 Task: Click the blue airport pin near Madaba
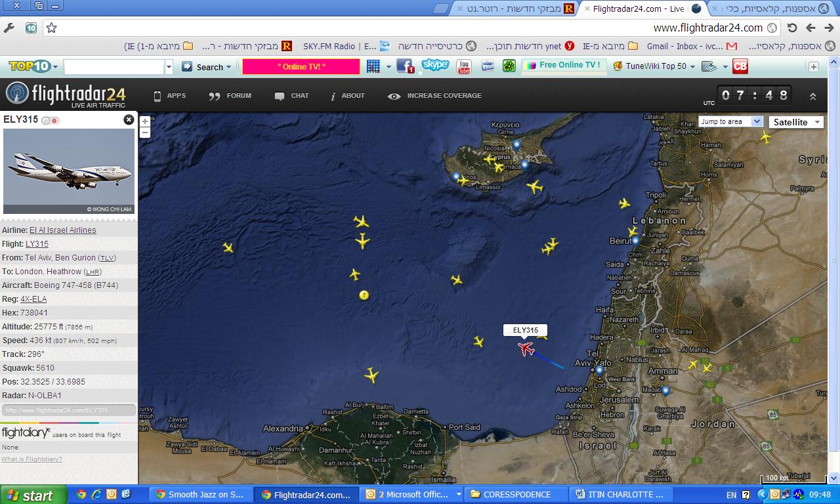[665, 390]
